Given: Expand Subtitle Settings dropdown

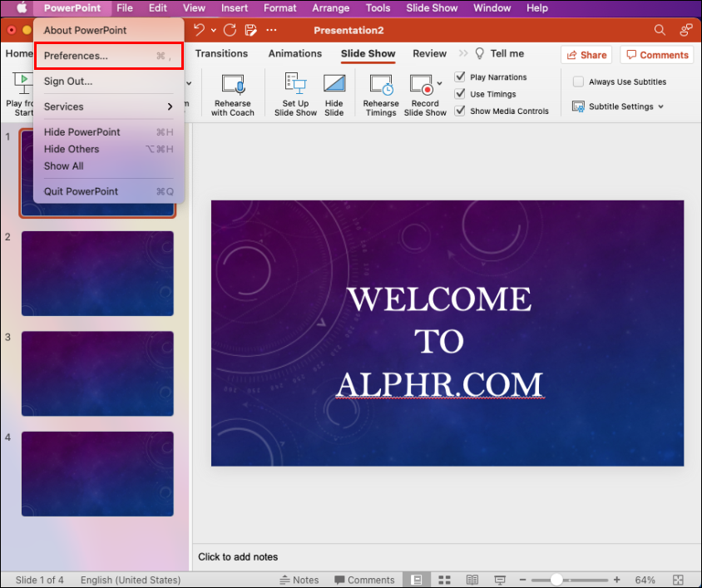Looking at the screenshot, I should coord(661,106).
